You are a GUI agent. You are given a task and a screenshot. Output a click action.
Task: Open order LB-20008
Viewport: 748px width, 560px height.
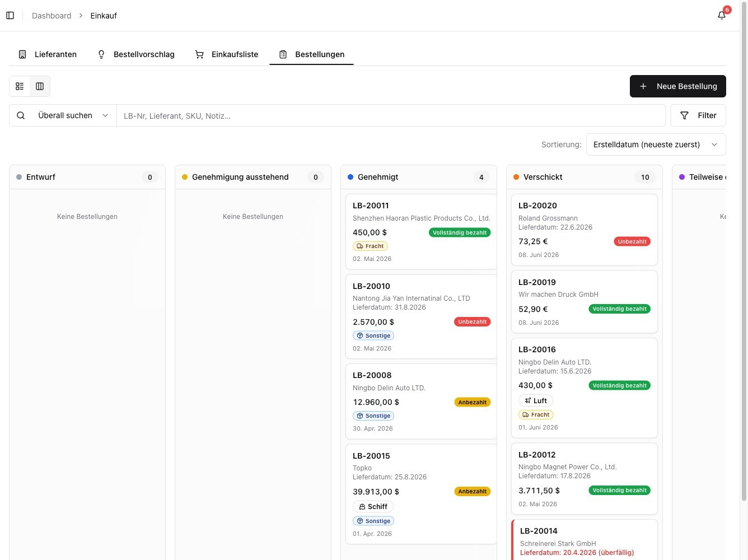421,402
